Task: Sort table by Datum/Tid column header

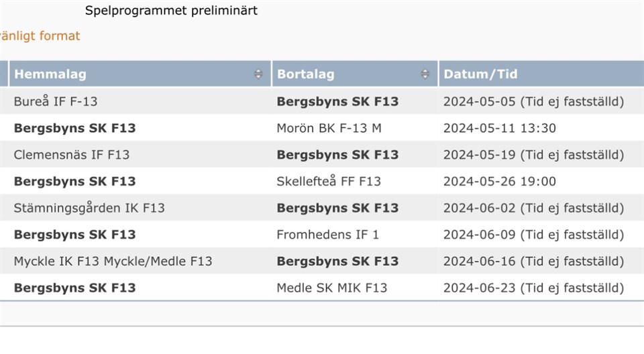Action: click(x=480, y=74)
